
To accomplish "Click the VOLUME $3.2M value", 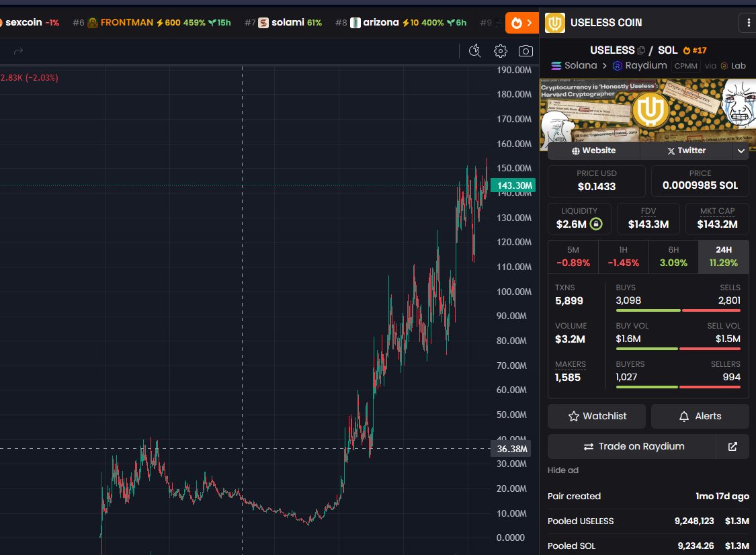I will pos(570,339).
